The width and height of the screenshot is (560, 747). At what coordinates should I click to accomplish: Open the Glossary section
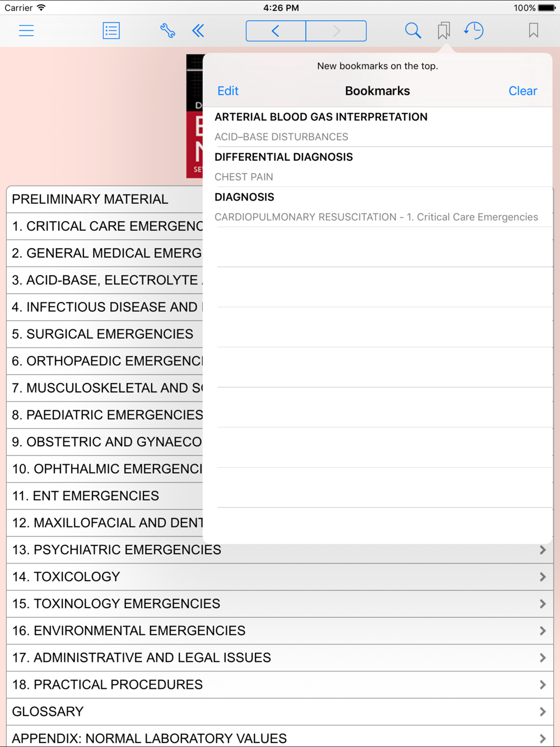[x=279, y=712]
